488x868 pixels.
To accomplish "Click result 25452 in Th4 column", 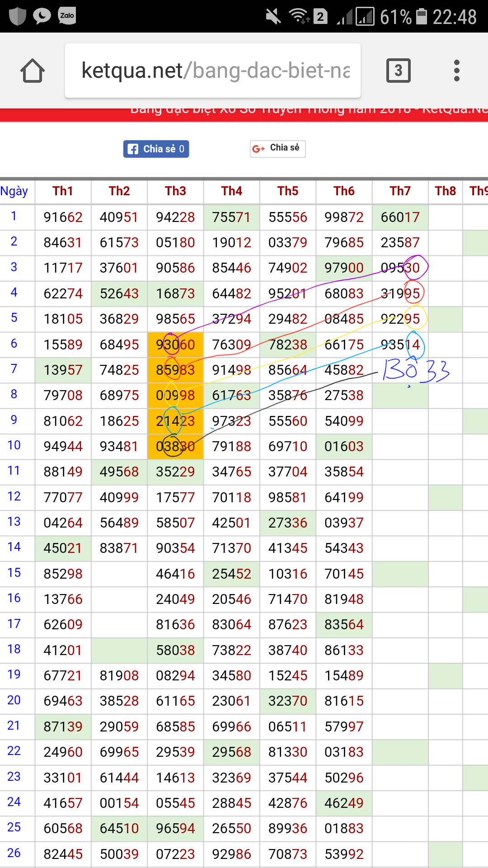I will 232,574.
